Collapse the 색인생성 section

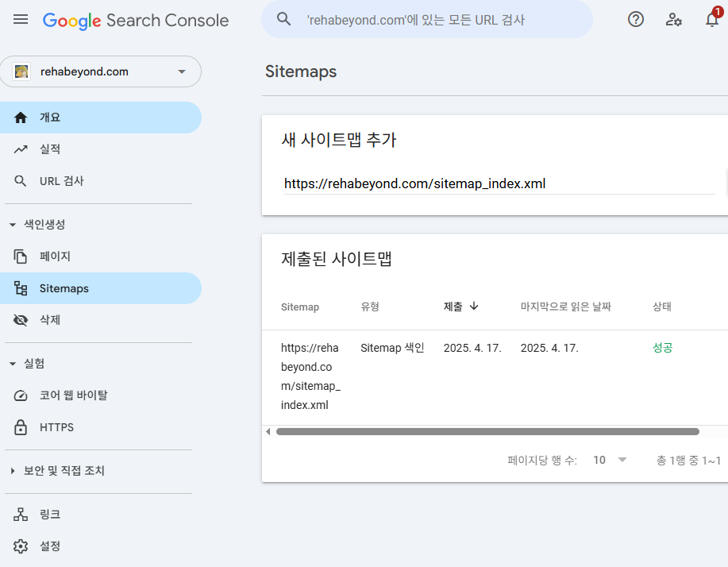click(13, 225)
